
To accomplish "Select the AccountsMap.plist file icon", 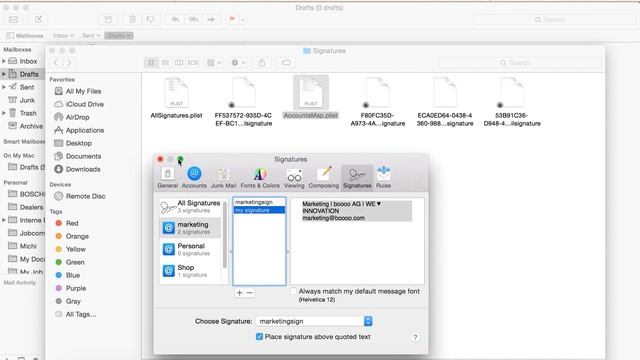I will point(311,93).
